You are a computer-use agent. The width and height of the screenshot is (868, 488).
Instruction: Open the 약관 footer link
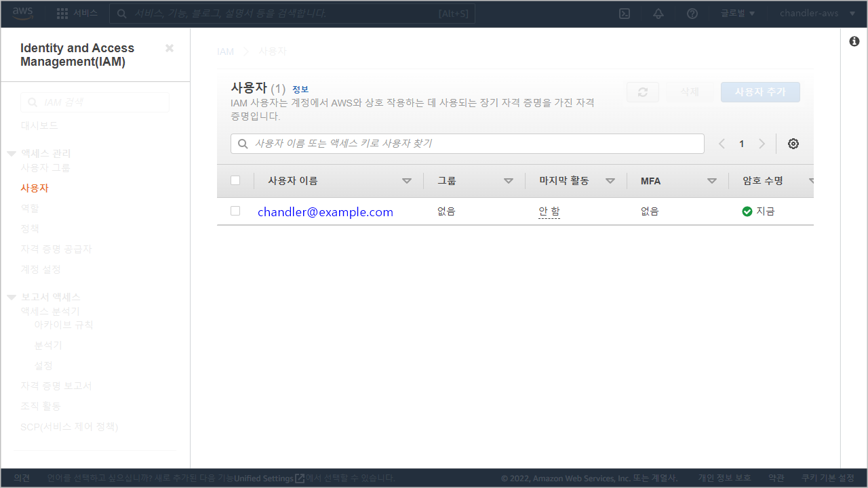click(776, 479)
